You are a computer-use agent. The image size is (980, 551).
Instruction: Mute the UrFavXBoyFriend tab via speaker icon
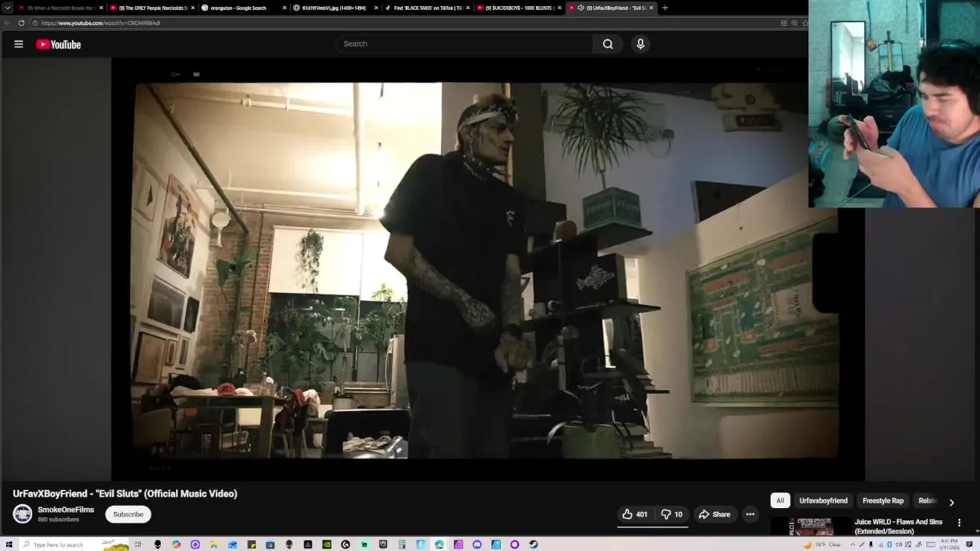[580, 8]
